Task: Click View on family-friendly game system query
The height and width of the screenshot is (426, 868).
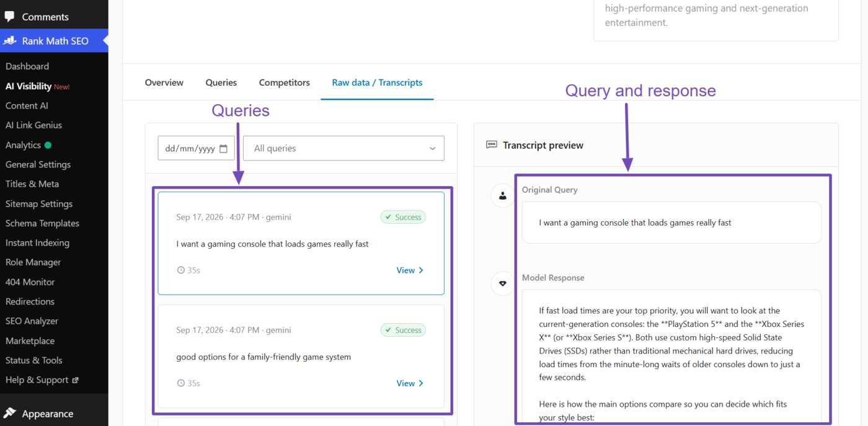Action: pos(410,383)
